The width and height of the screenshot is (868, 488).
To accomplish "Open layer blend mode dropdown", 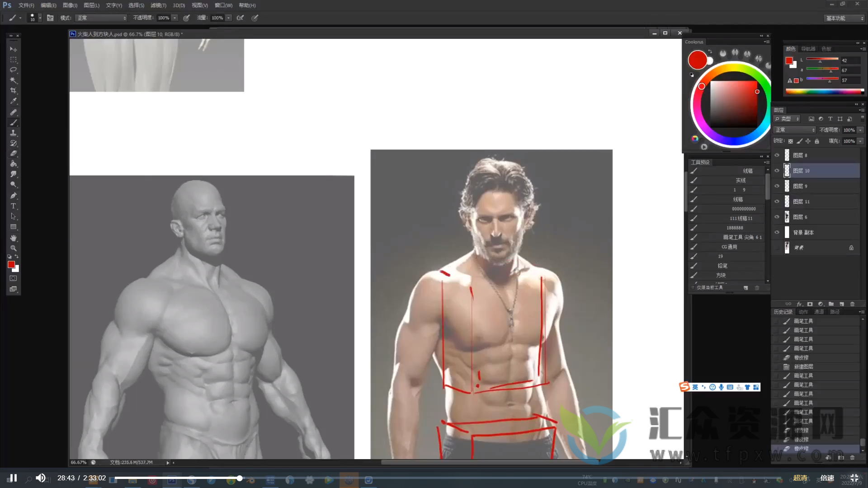I will [x=794, y=130].
